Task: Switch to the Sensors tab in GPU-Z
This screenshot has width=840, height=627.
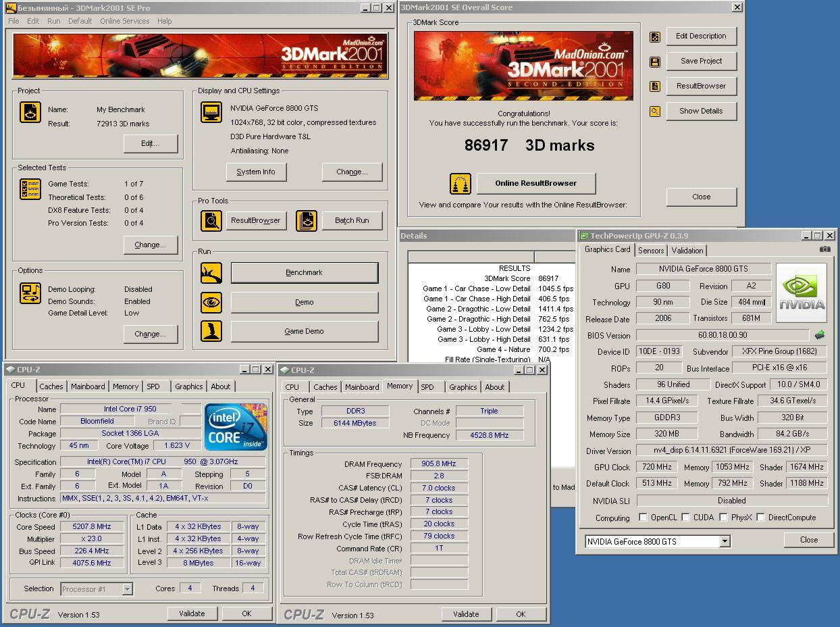Action: (651, 251)
